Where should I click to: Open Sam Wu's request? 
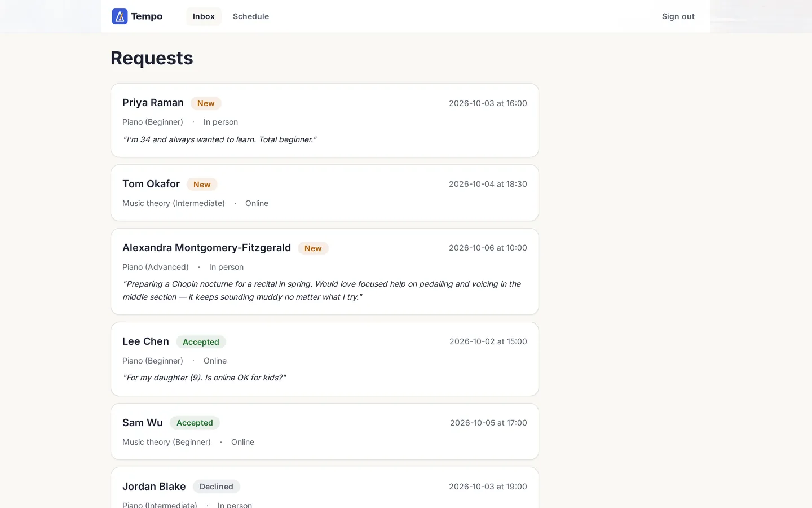click(x=325, y=431)
